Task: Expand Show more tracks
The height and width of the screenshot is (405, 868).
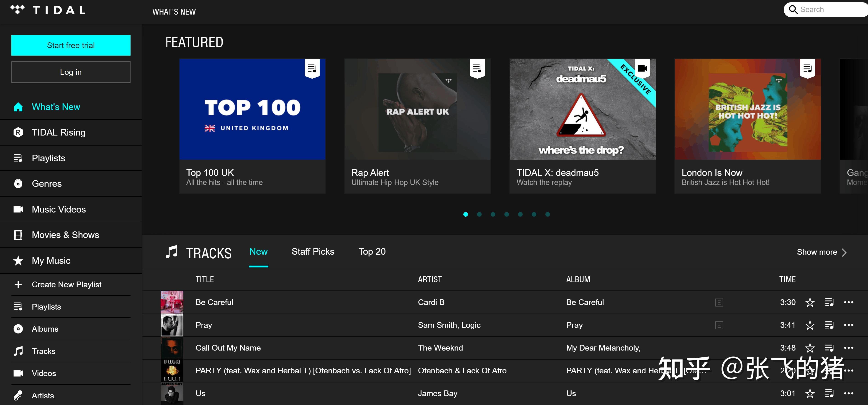Action: coord(821,252)
